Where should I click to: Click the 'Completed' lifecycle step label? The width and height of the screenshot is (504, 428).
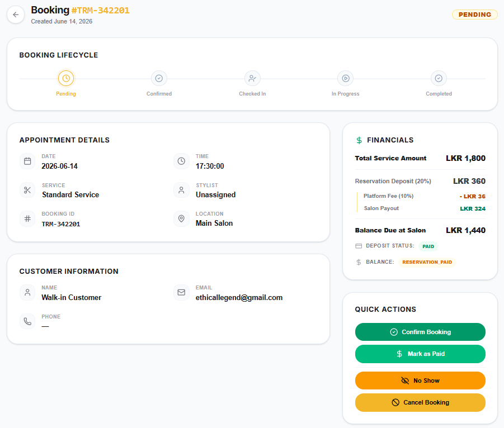pos(439,94)
